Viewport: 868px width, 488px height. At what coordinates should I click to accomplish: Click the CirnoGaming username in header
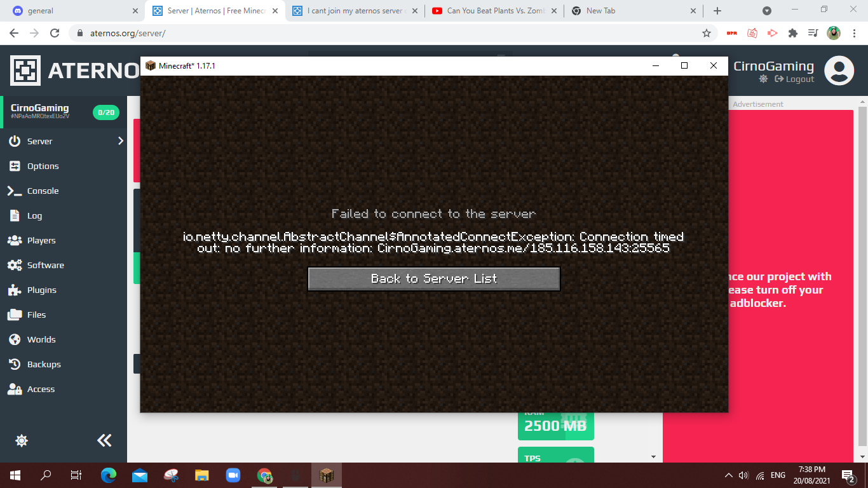point(773,66)
